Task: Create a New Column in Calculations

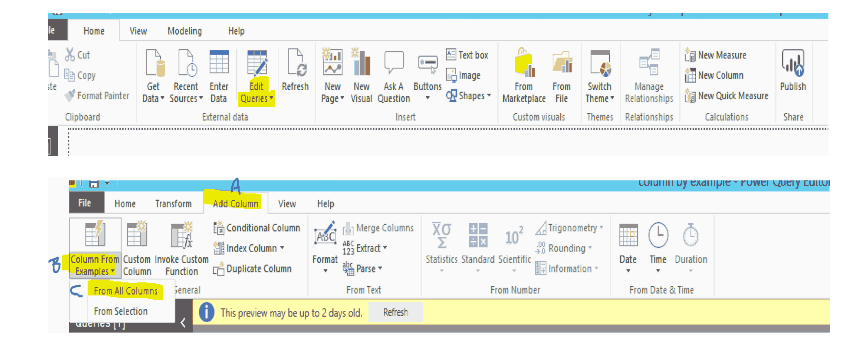Action: point(714,75)
